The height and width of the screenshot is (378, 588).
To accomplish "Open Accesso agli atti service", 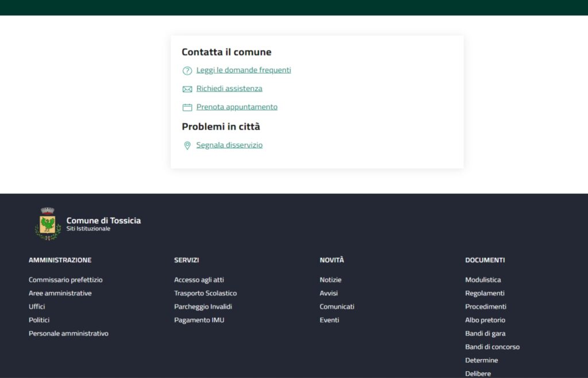I will pos(199,280).
